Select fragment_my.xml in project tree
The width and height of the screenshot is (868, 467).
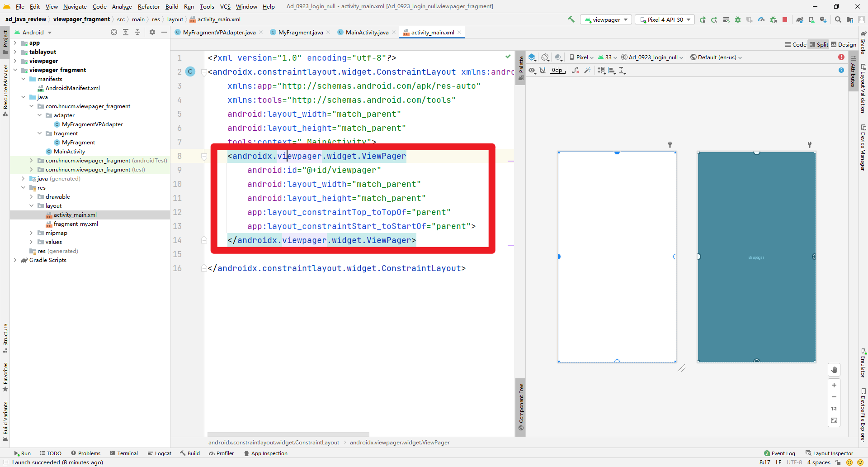coord(75,224)
